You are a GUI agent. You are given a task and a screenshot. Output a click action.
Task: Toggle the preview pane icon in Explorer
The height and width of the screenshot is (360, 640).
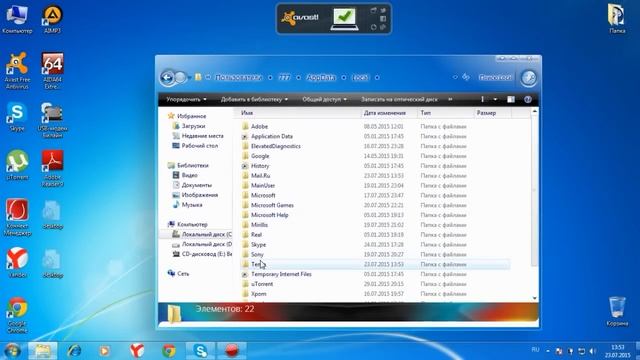coord(511,99)
